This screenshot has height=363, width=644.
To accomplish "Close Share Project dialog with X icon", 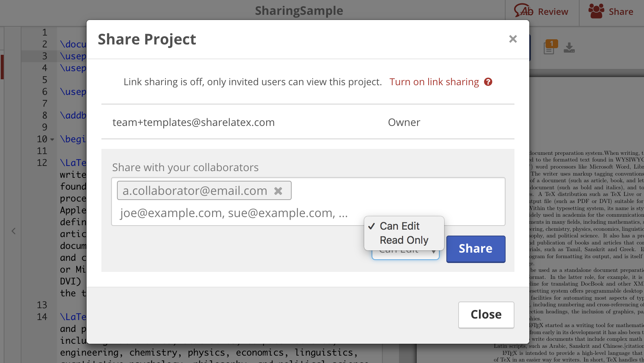I will point(513,39).
